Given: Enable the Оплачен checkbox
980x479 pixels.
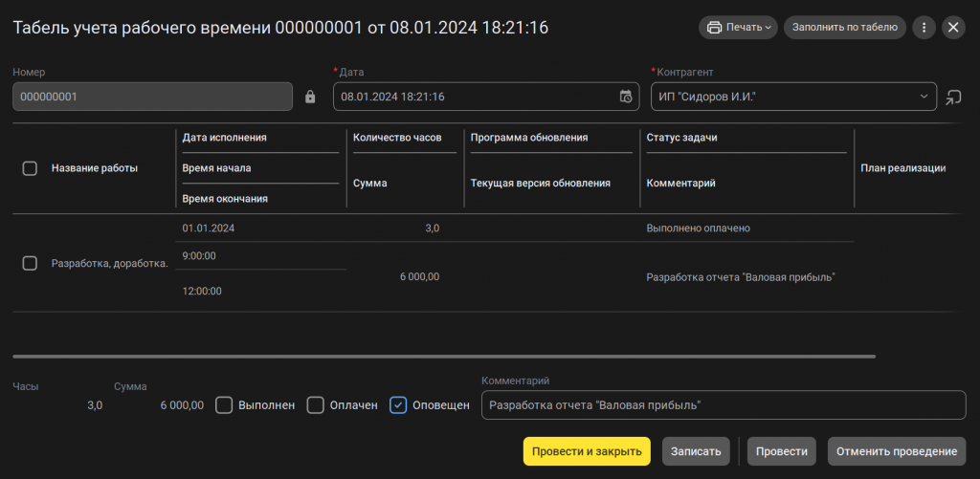Looking at the screenshot, I should tap(314, 405).
